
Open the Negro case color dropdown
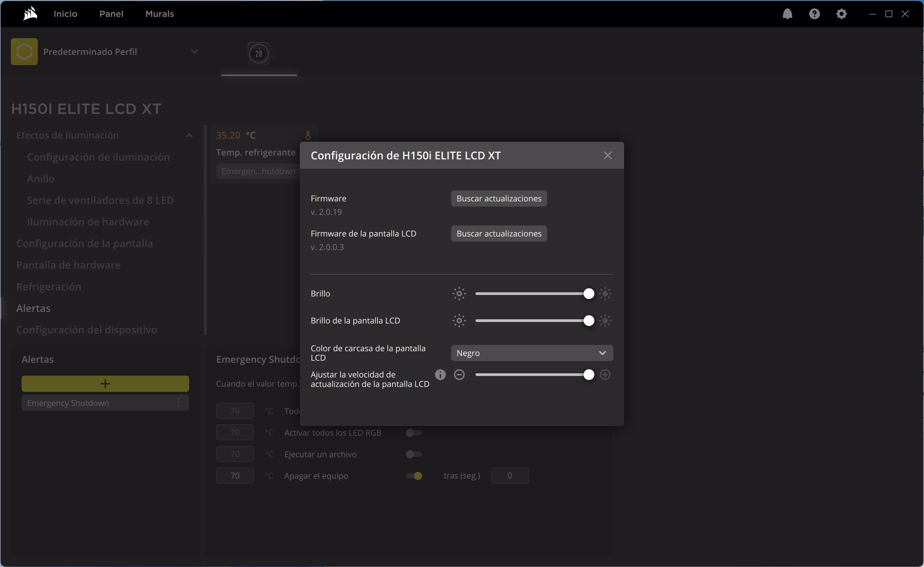532,352
